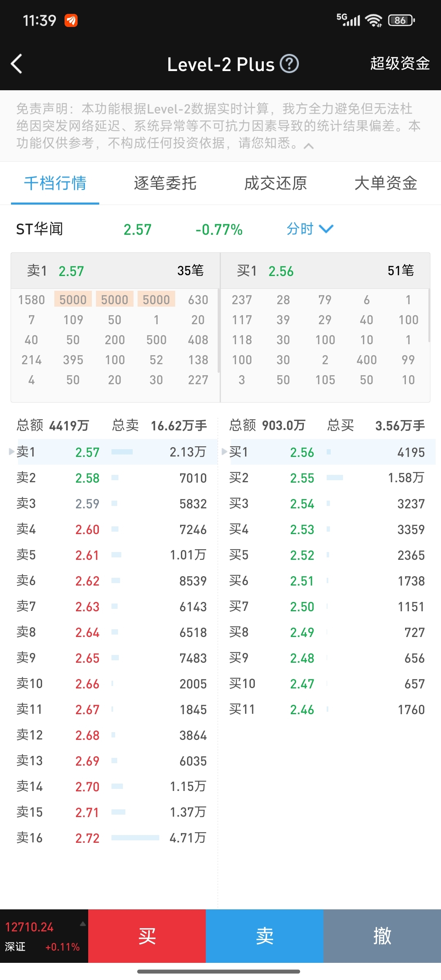
Task: Select 卖16 price 2.72 row
Action: (x=111, y=837)
